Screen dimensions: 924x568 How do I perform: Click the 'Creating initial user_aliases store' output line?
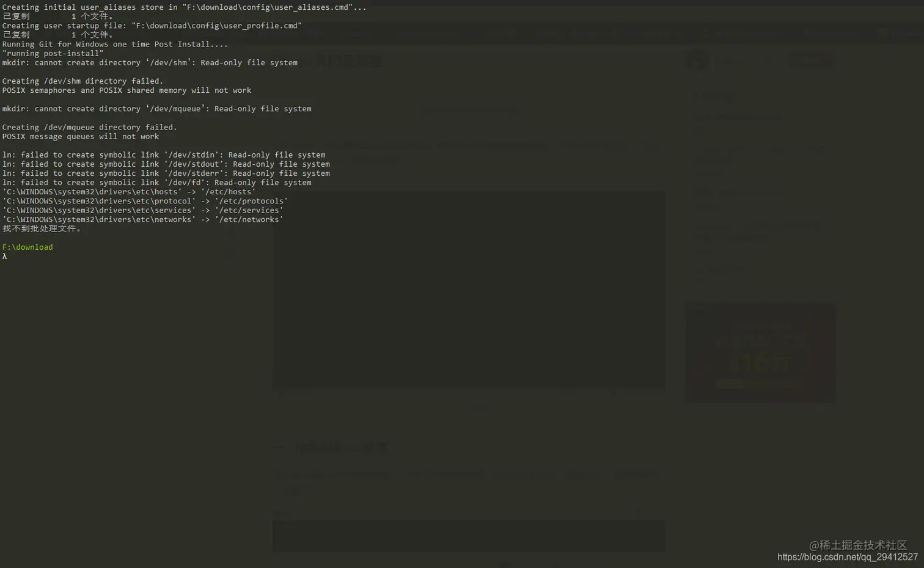point(184,7)
